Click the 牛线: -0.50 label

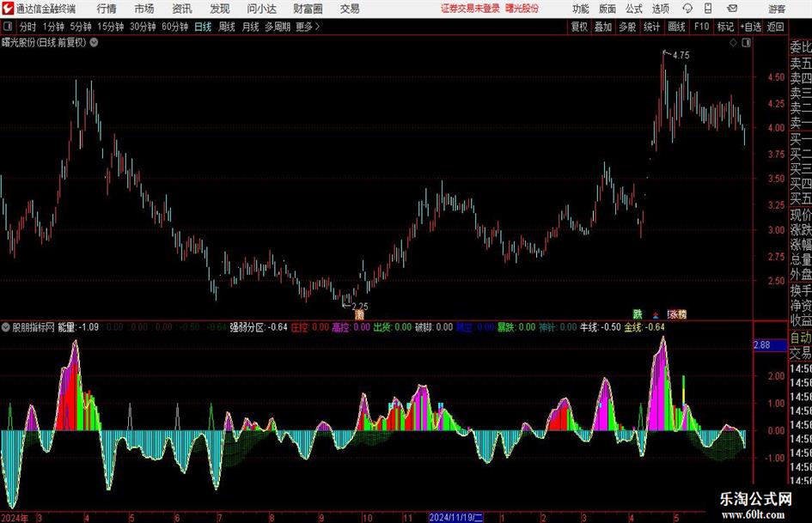(601, 327)
